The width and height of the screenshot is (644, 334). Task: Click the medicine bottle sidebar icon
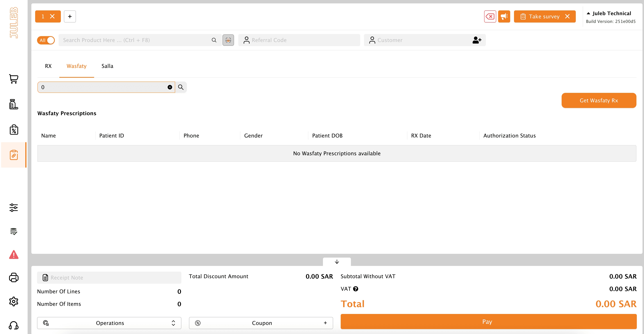pos(14,104)
